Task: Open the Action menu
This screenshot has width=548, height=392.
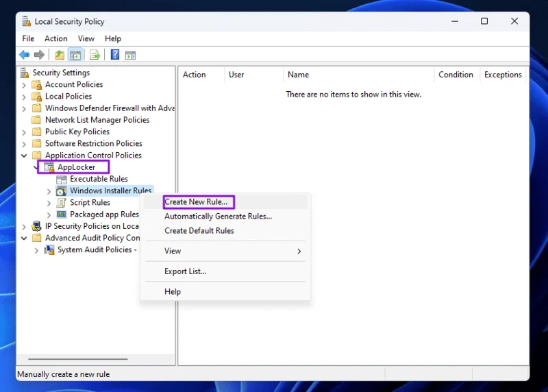Action: click(x=56, y=38)
